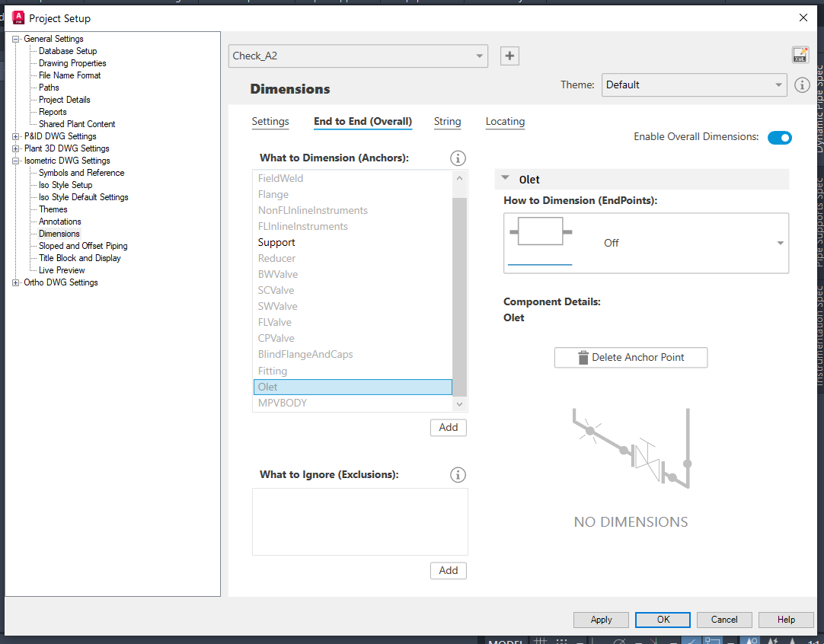This screenshot has width=824, height=644.
Task: Expand Plant 3D DWG Settings node
Action: [16, 148]
